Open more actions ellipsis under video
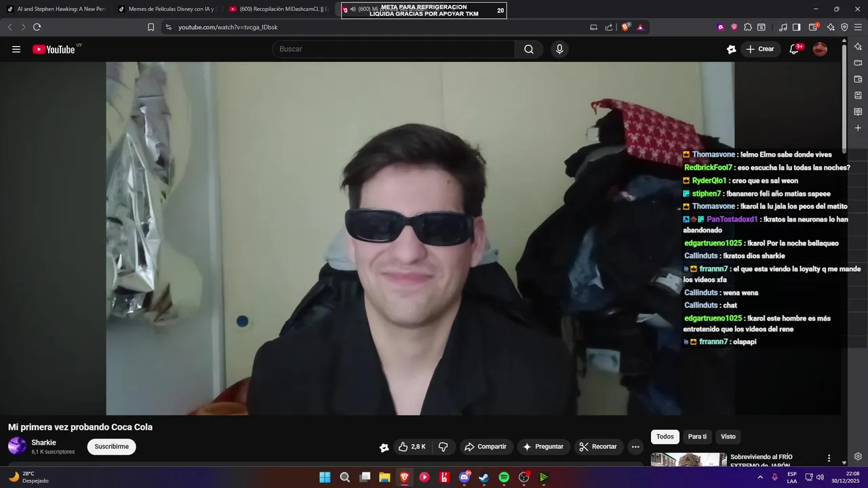This screenshot has width=868, height=488. pyautogui.click(x=635, y=447)
